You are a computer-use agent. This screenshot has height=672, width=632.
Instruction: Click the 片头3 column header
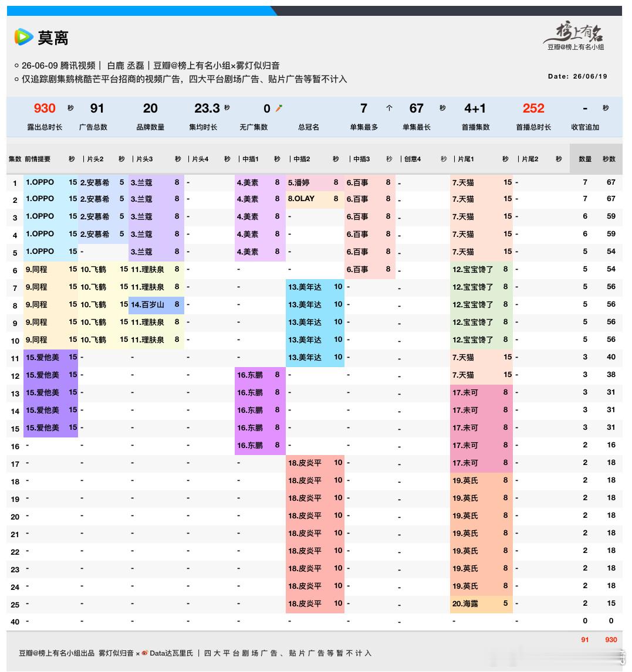pos(144,159)
